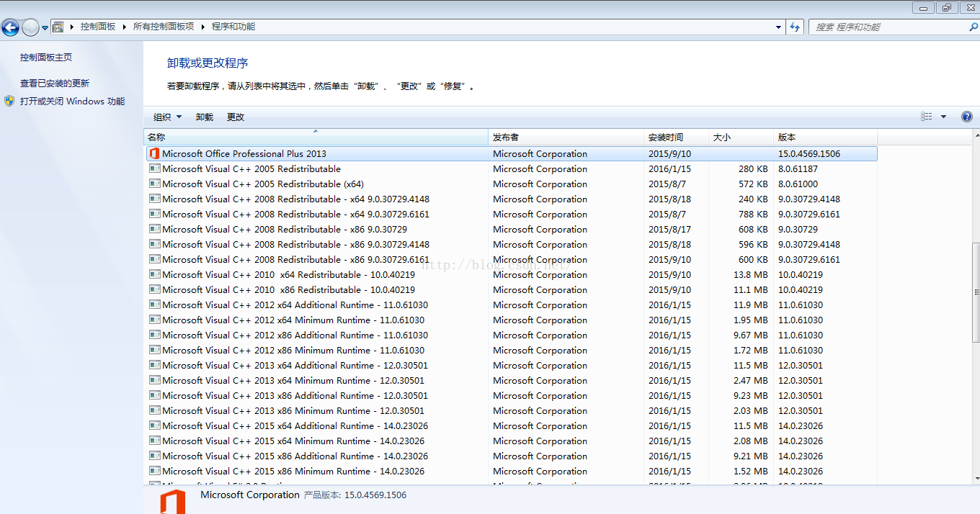Click icon of 2015 x86 Additional Runtime
This screenshot has height=514, width=980.
click(x=154, y=456)
